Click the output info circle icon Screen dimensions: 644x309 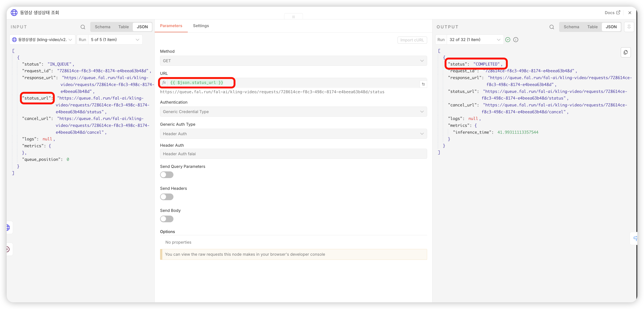pos(516,40)
